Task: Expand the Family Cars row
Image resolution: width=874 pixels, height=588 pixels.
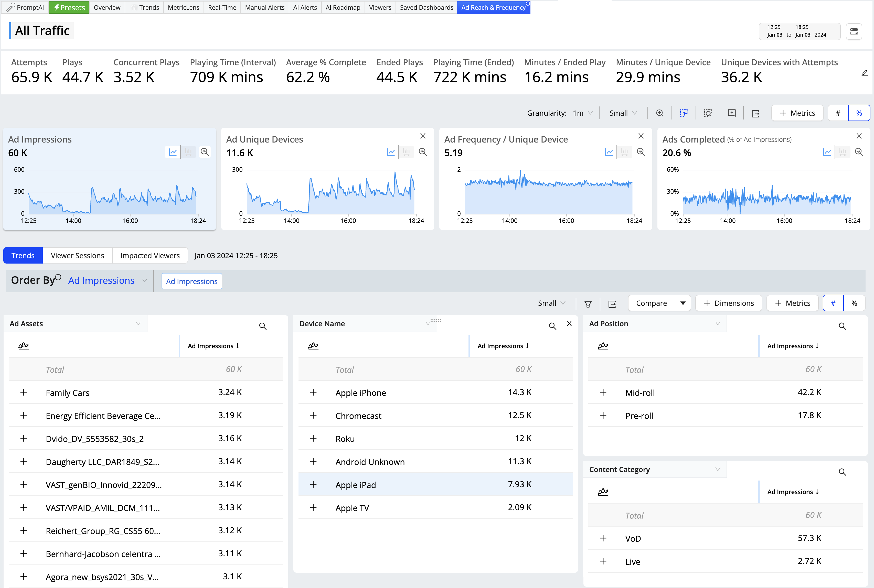Action: click(x=24, y=392)
